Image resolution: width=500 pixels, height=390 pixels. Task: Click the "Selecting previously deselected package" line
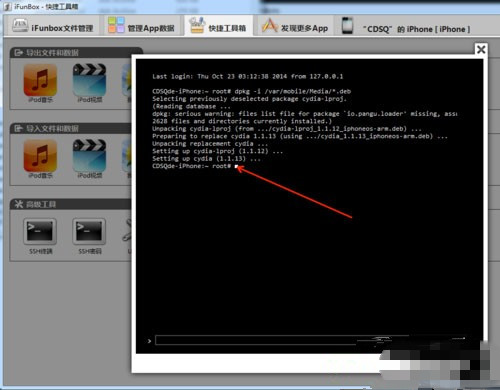[x=250, y=99]
